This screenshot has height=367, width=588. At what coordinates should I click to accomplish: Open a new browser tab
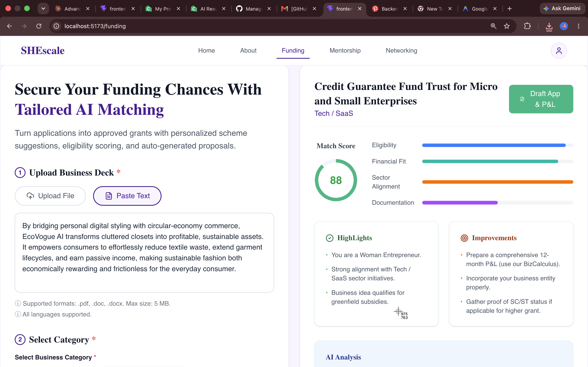509,9
